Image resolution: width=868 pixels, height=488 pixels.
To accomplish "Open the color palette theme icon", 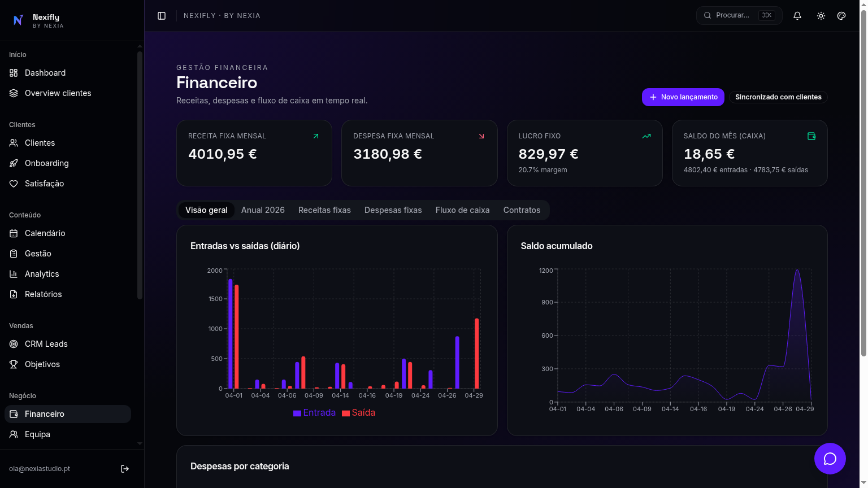I will coord(841,16).
